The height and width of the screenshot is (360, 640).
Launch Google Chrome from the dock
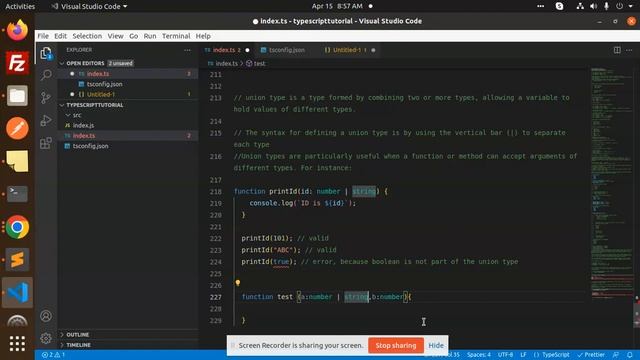(x=17, y=227)
